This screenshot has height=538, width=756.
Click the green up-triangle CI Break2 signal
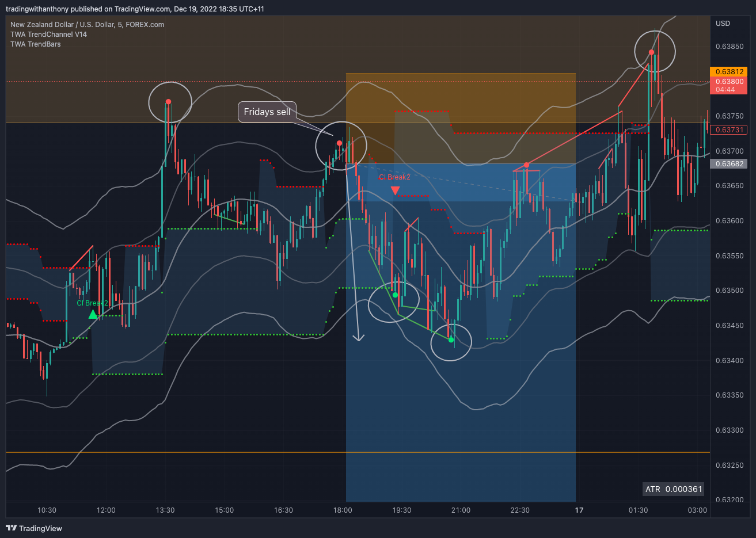[93, 314]
